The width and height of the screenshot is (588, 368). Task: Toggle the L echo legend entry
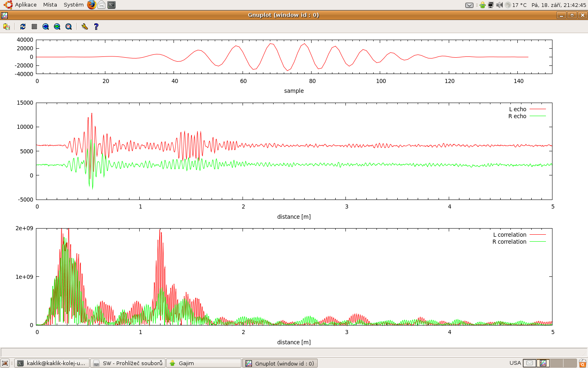517,109
